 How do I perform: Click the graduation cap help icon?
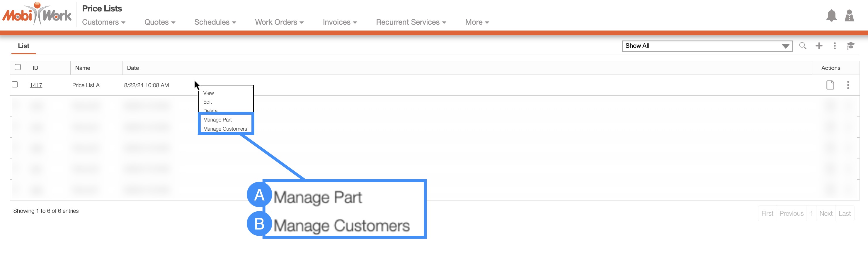(850, 46)
